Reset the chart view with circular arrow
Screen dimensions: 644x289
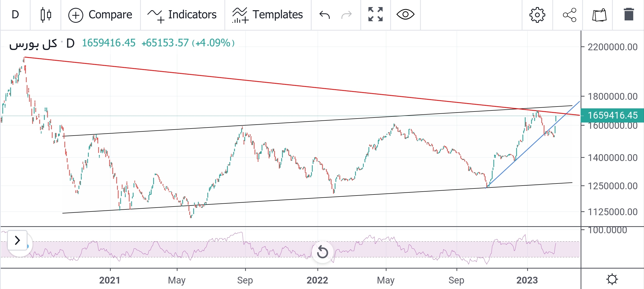322,252
